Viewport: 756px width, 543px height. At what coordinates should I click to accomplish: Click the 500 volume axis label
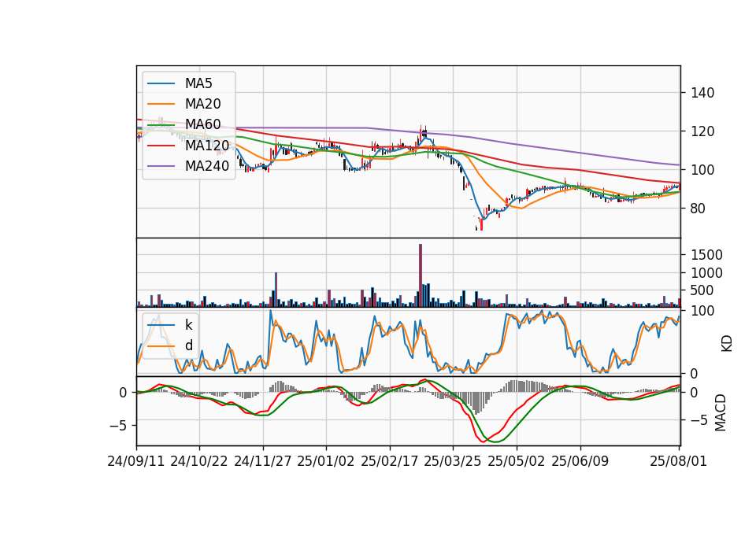coord(702,290)
